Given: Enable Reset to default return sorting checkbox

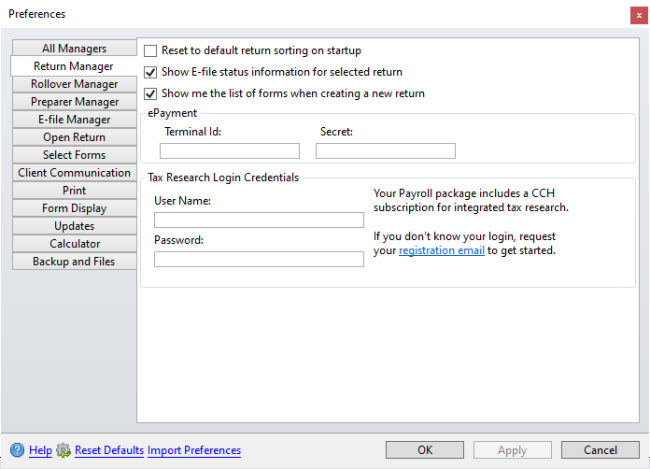Looking at the screenshot, I should point(150,51).
